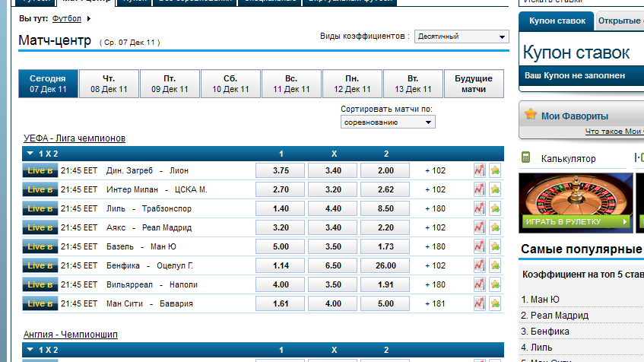Image resolution: width=644 pixels, height=362 pixels.
Task: Switch to Пн. 12 Дек 11 tab
Action: [x=352, y=84]
